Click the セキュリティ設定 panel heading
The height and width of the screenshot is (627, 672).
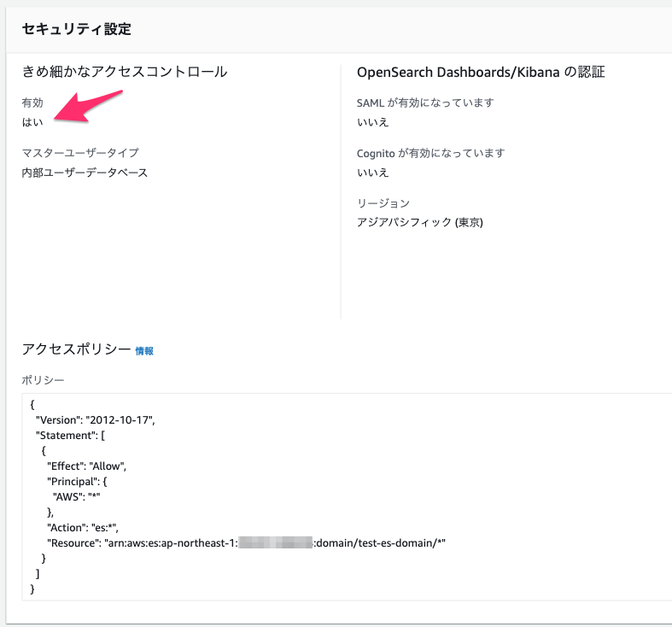[77, 29]
